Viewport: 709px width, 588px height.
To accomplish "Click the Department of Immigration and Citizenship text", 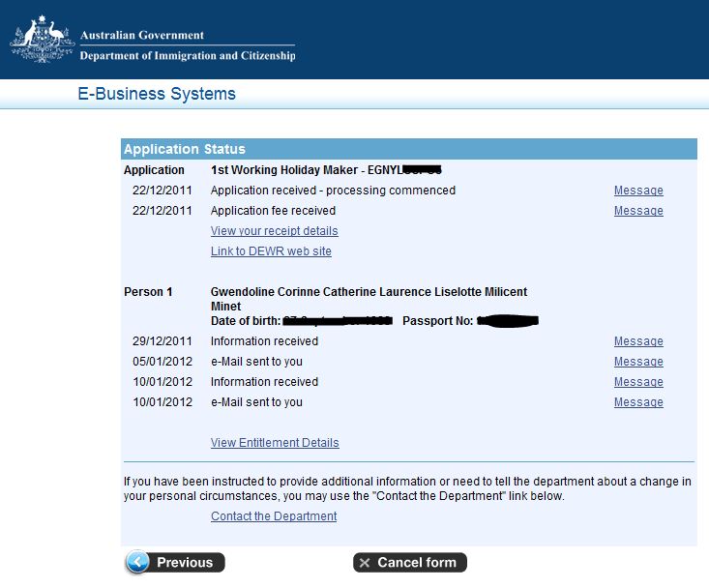I will pyautogui.click(x=188, y=55).
